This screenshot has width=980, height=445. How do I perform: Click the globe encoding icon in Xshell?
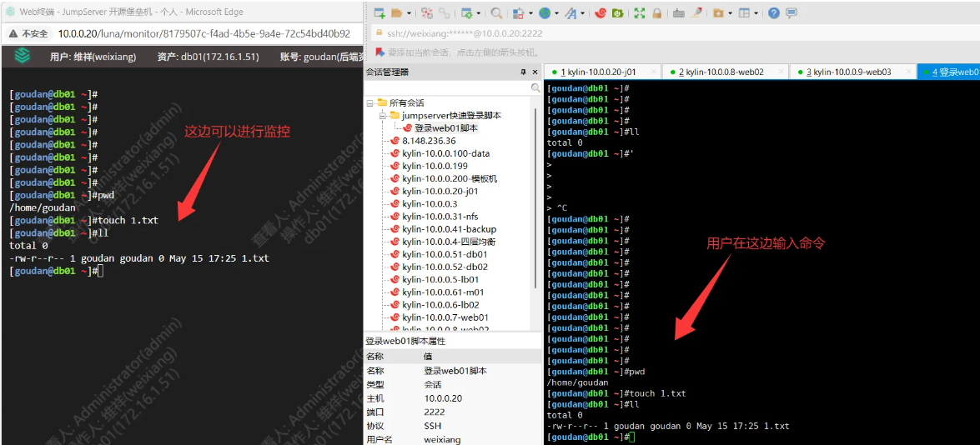545,13
